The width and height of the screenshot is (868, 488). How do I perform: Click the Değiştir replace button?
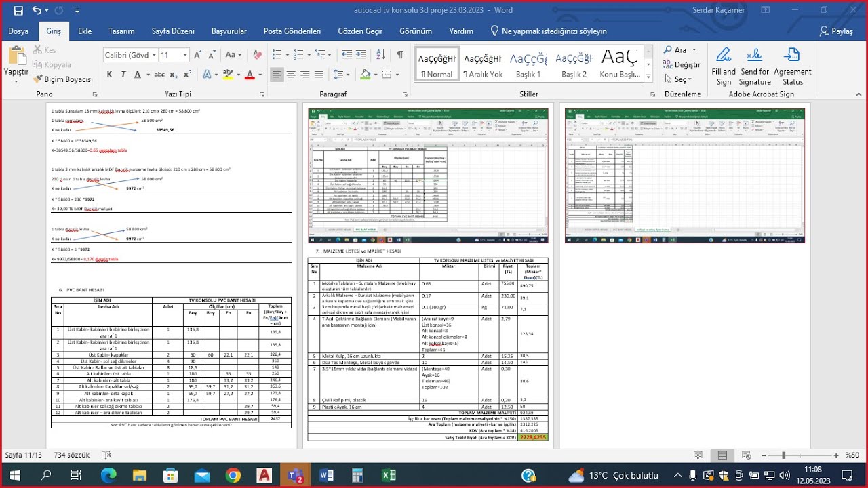click(682, 65)
